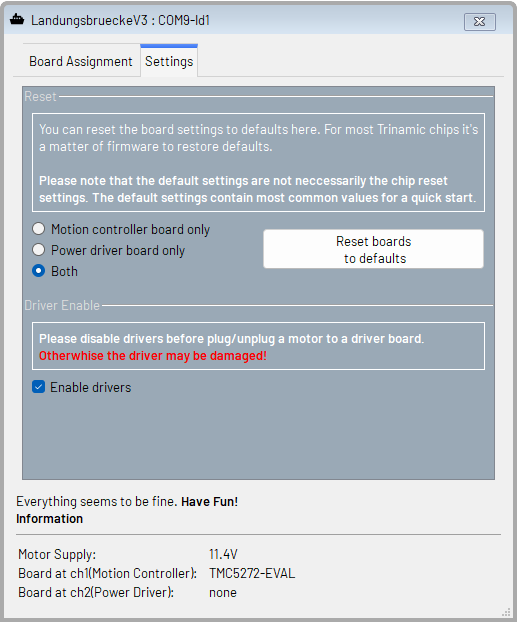Screen dimensions: 519x626
Task: Click the Motor Supply 11.4V value
Action: point(223,554)
